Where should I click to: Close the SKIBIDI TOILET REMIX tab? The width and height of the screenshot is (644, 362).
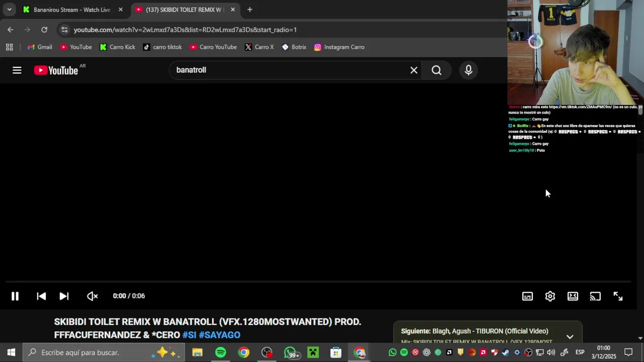point(232,10)
